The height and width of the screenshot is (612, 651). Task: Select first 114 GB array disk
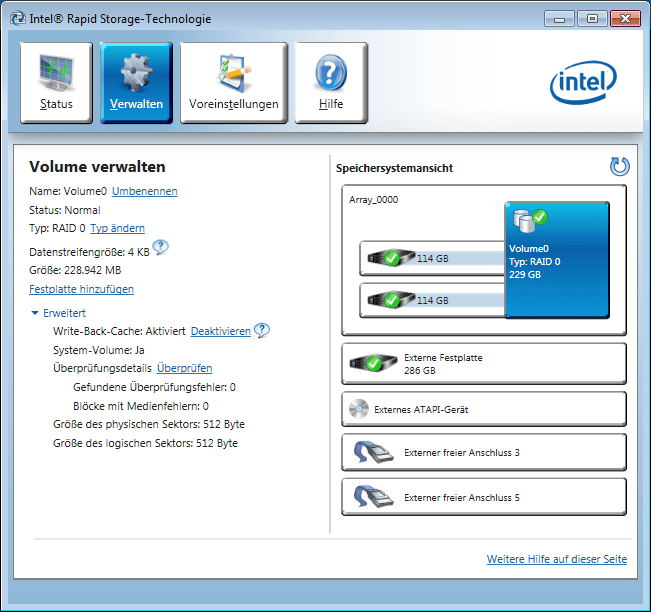click(432, 258)
